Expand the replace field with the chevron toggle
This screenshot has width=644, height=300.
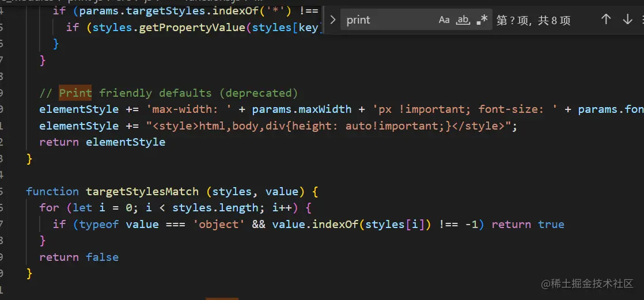333,20
